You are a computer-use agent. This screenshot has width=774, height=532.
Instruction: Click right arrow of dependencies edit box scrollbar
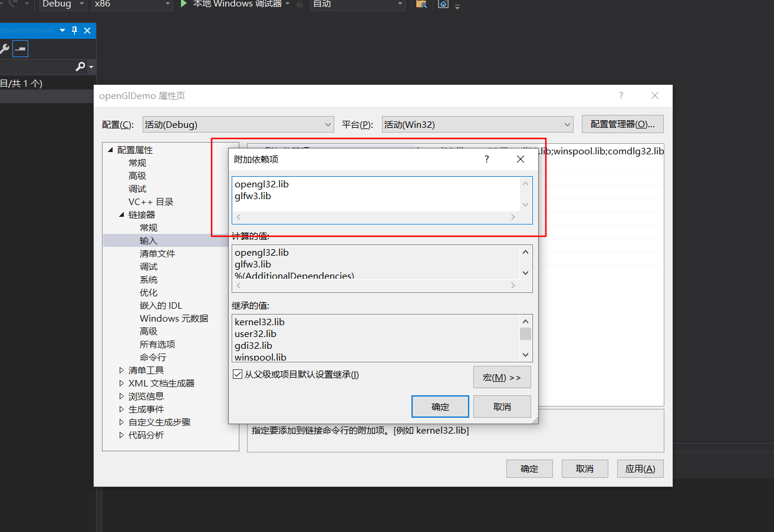(x=513, y=217)
